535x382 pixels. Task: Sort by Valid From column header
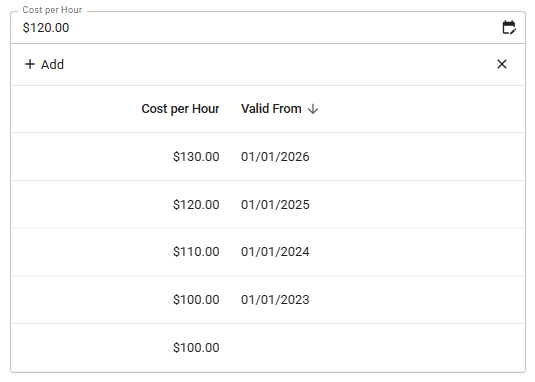[271, 109]
